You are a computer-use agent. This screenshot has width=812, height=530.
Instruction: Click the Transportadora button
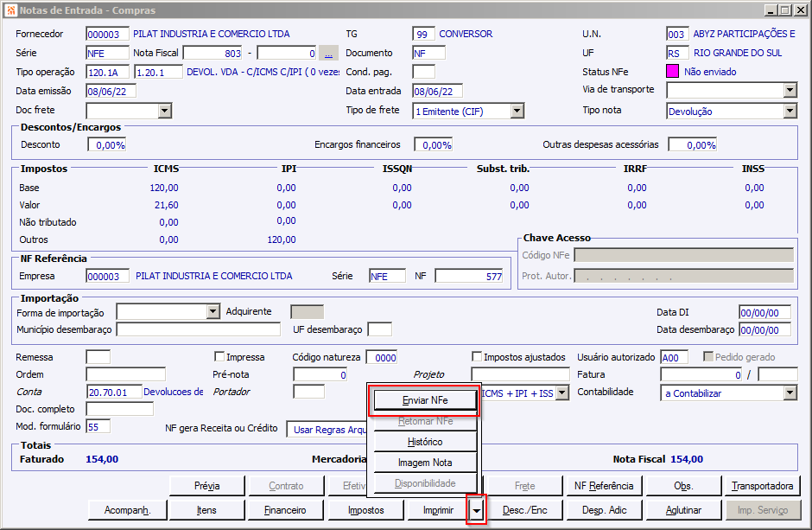pos(762,486)
